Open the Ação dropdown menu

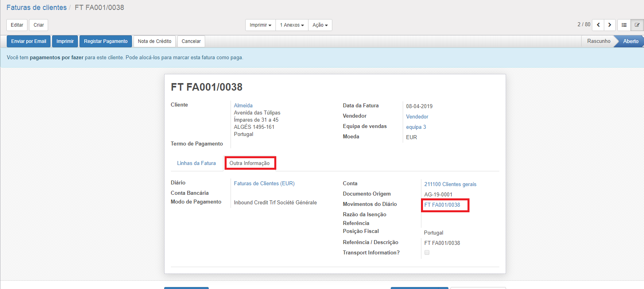(x=320, y=25)
